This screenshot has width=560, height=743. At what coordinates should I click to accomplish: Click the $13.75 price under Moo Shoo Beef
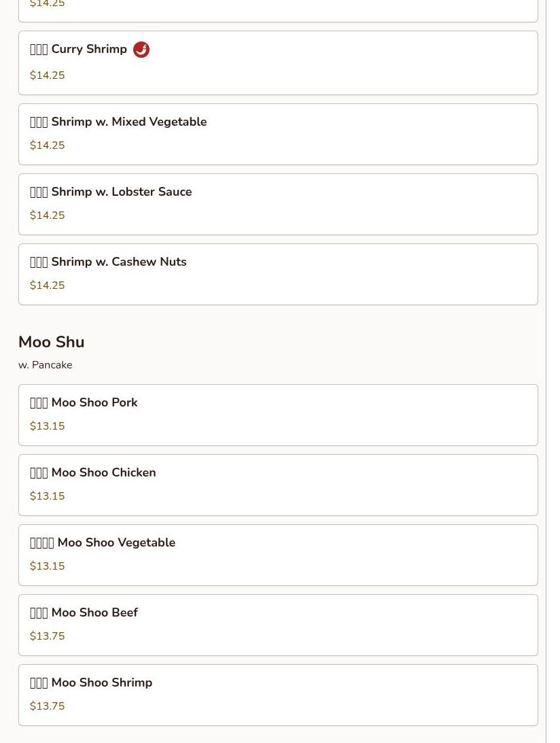click(48, 636)
